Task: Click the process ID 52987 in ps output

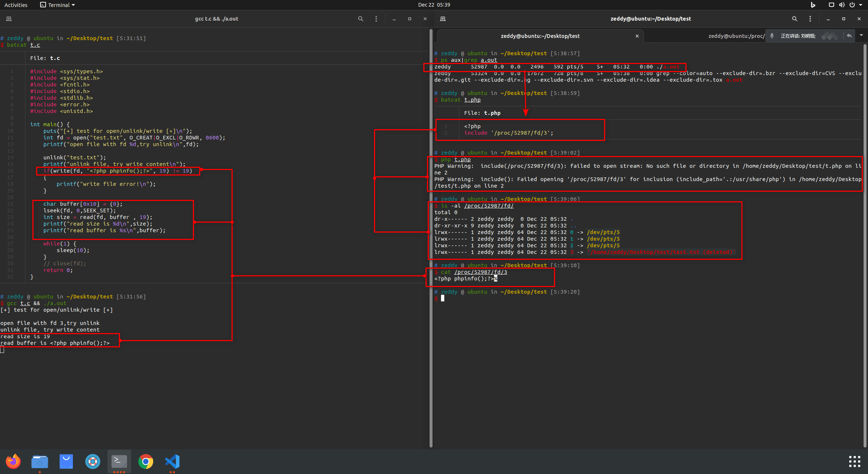Action: coord(479,67)
